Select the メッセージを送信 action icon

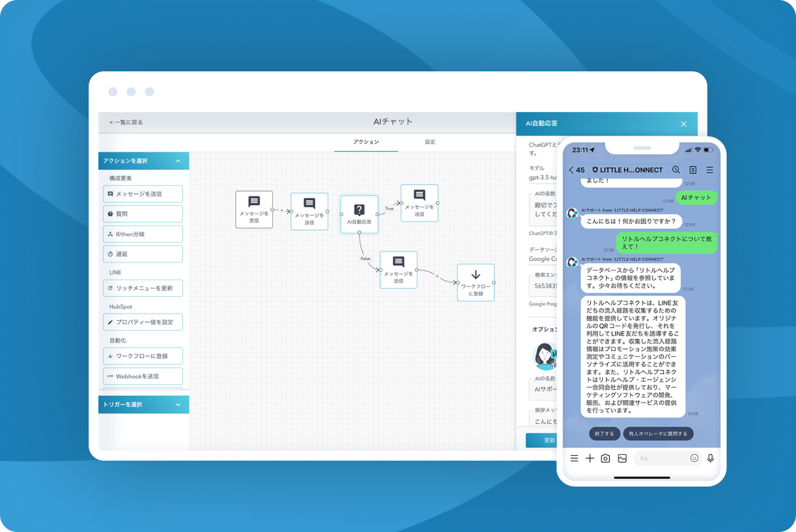pyautogui.click(x=142, y=194)
